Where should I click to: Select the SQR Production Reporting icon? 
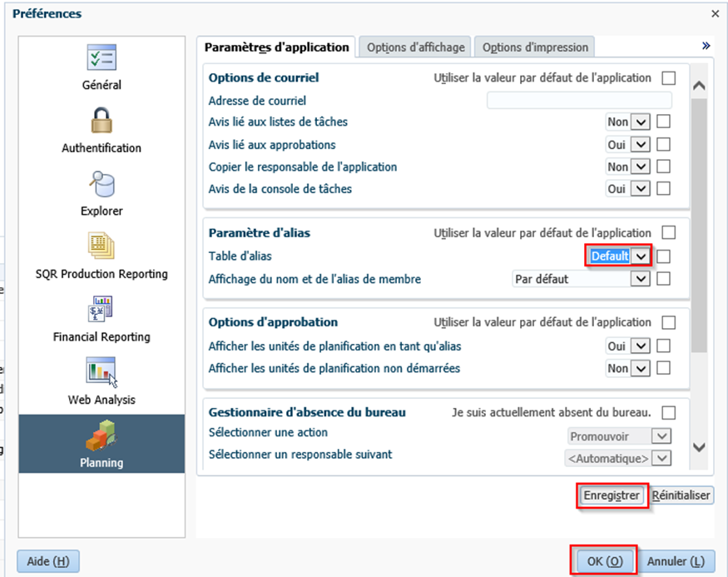point(102,246)
